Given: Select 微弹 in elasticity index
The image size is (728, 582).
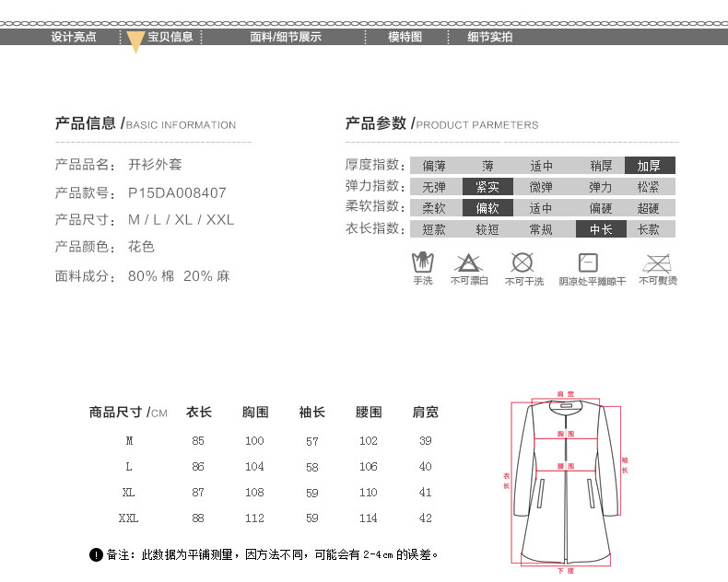Looking at the screenshot, I should coord(541,187).
